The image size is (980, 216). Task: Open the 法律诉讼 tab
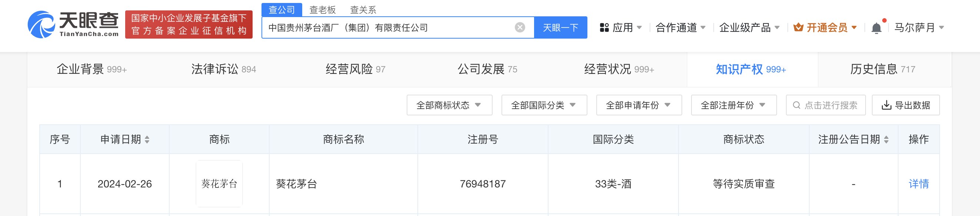point(223,69)
